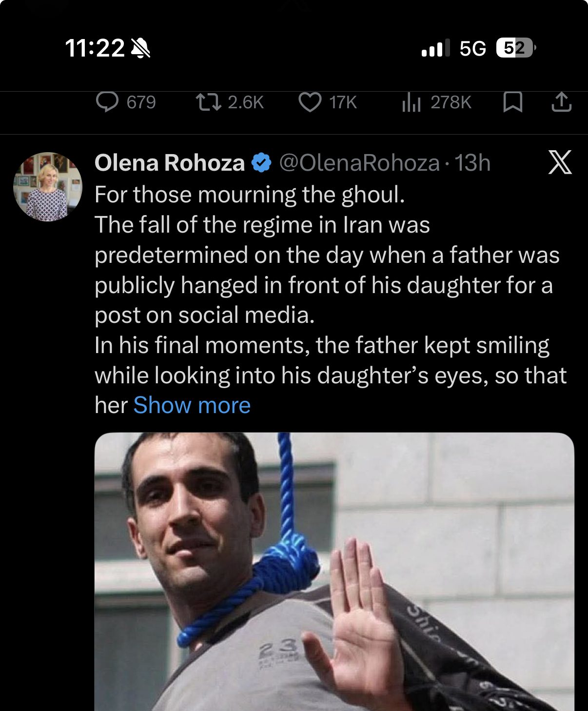The image size is (588, 711).
Task: Tap the share upload arrow icon
Action: (561, 102)
